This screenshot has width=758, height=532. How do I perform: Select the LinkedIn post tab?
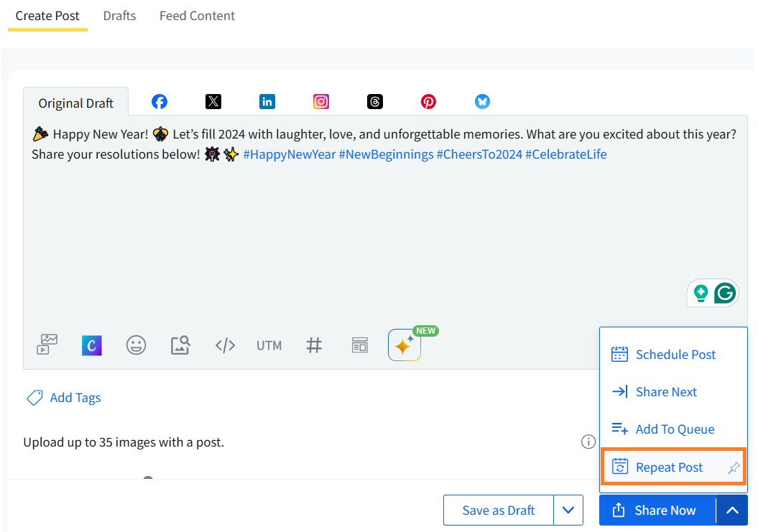click(x=267, y=102)
